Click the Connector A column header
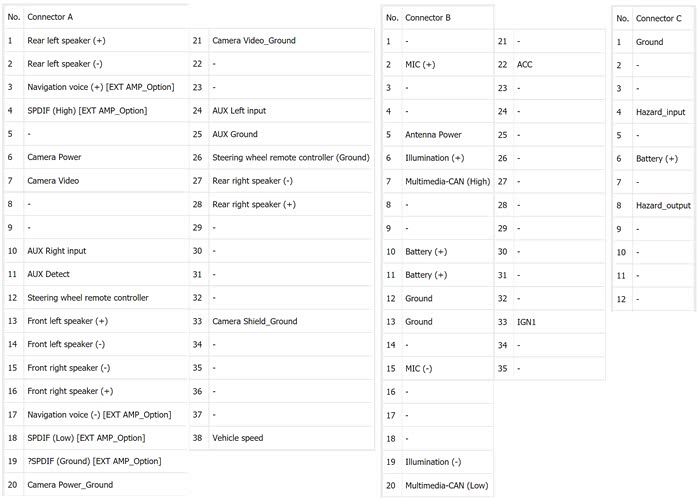The height and width of the screenshot is (498, 700). 50,17
